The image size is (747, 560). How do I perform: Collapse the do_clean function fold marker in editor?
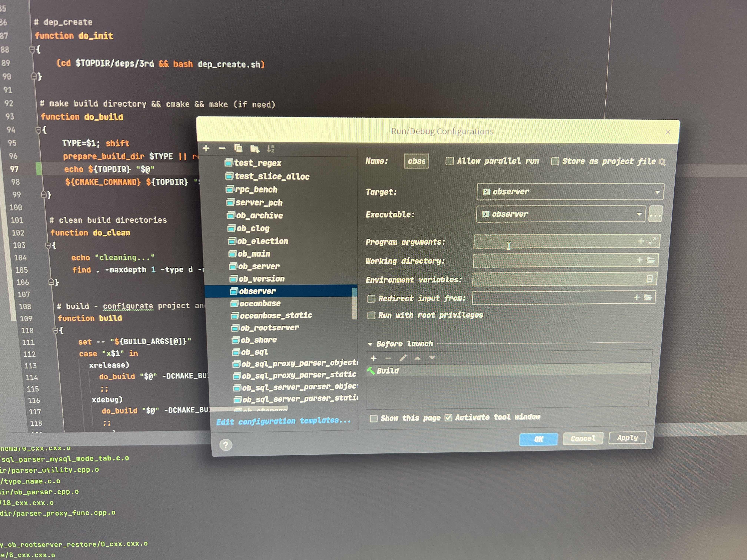coord(48,245)
